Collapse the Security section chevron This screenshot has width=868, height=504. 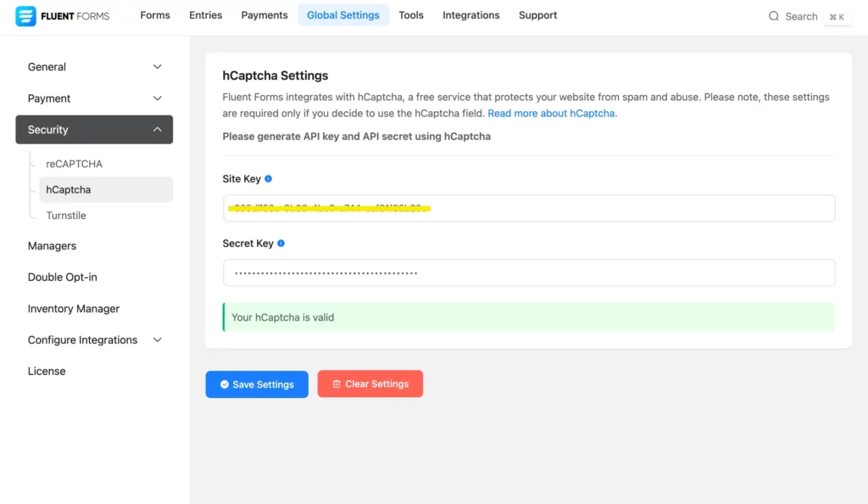pyautogui.click(x=157, y=130)
